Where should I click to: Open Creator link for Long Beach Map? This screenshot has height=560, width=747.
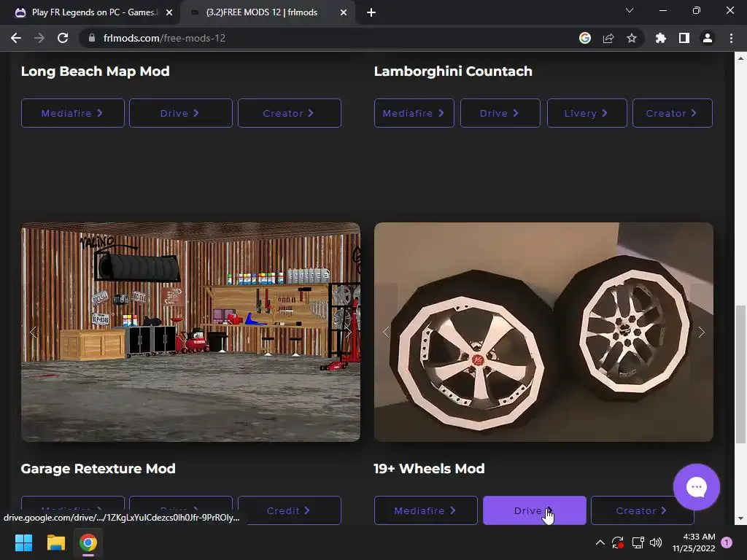pos(289,113)
